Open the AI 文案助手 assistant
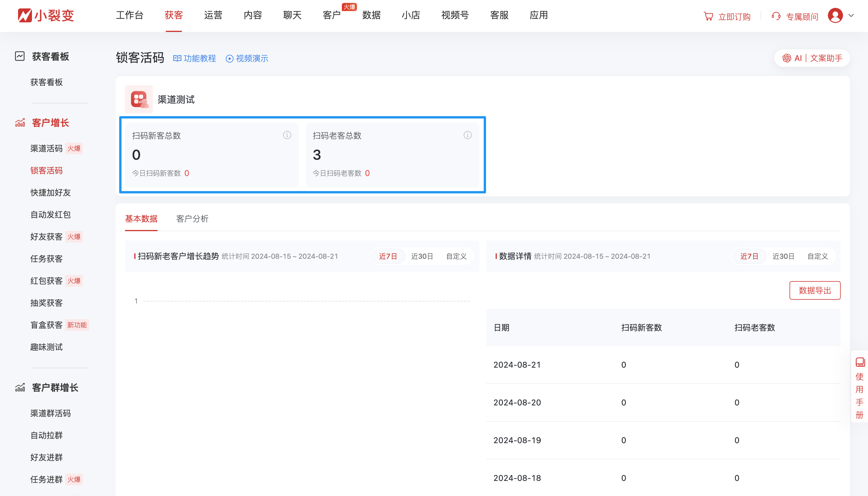This screenshot has width=868, height=496. 812,58
